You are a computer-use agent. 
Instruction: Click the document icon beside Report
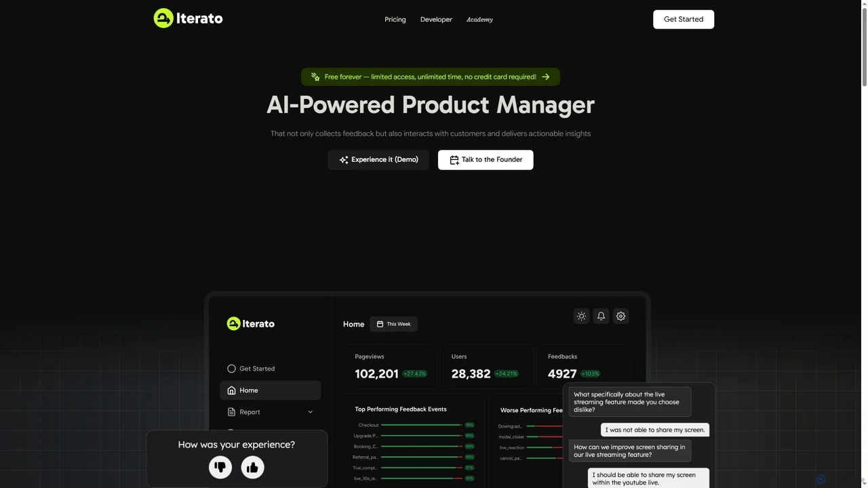(231, 412)
